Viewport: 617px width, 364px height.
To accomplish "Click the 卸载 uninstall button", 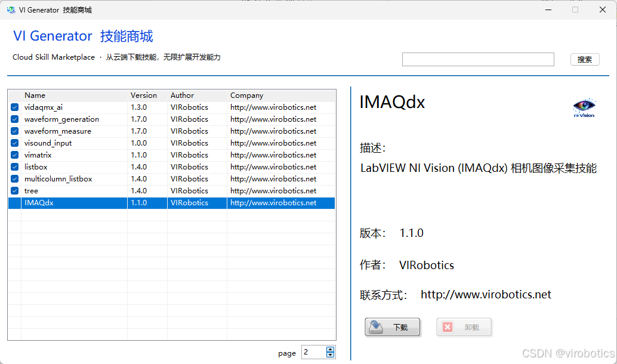I will pyautogui.click(x=464, y=327).
